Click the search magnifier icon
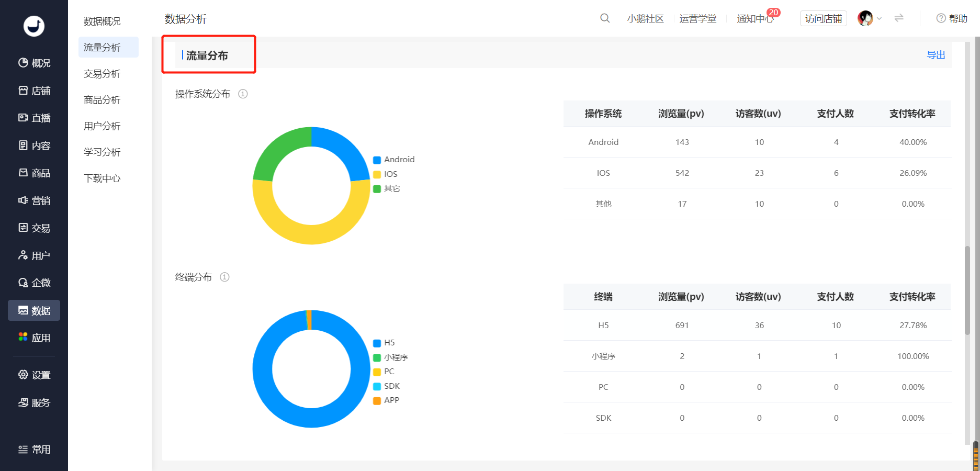This screenshot has height=471, width=980. click(x=605, y=18)
